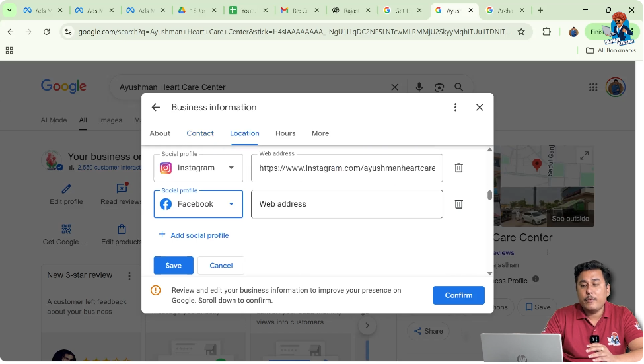Switch to the About tab
The height and width of the screenshot is (364, 644).
coord(160,133)
